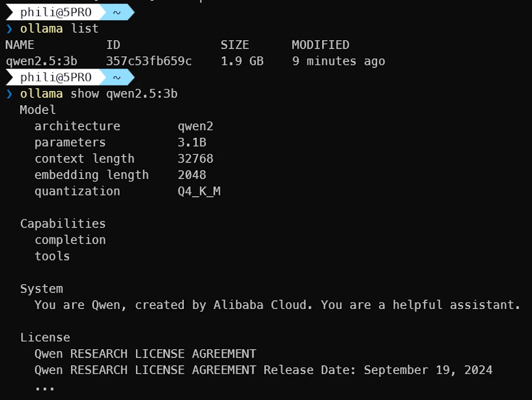Click the "9 minutes ago" modified time

(x=338, y=61)
